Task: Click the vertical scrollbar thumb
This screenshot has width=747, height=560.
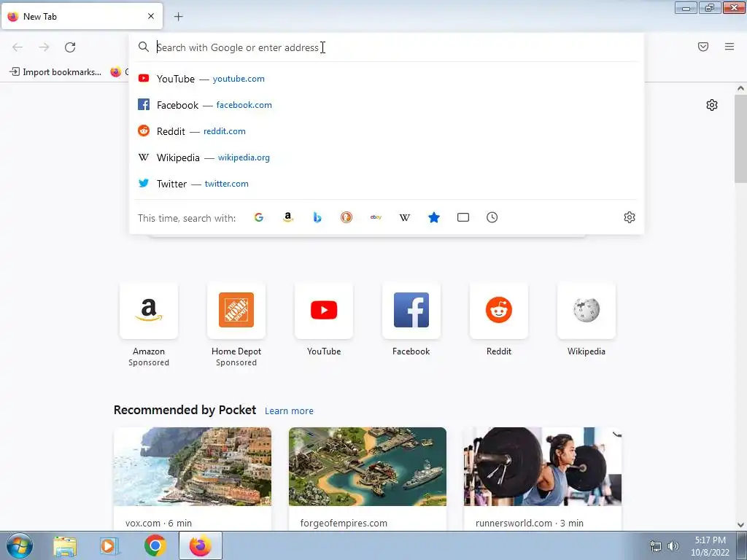Action: [740, 138]
